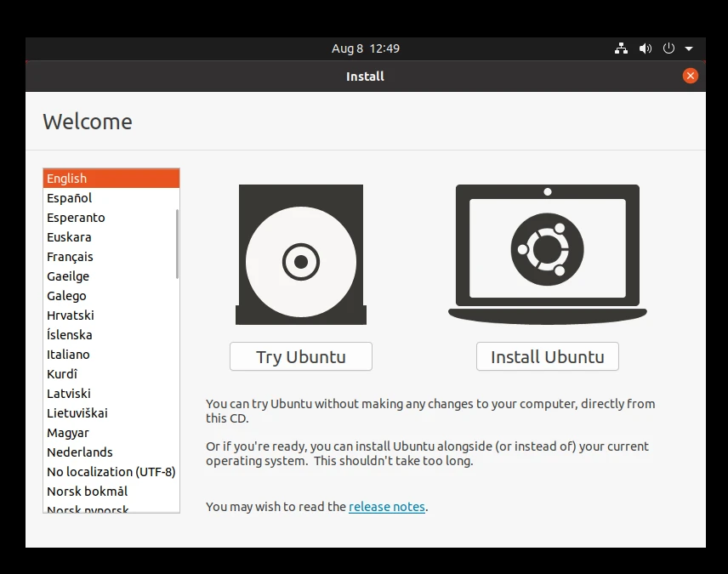This screenshot has width=728, height=574.
Task: Open the network connection status icon
Action: [621, 48]
